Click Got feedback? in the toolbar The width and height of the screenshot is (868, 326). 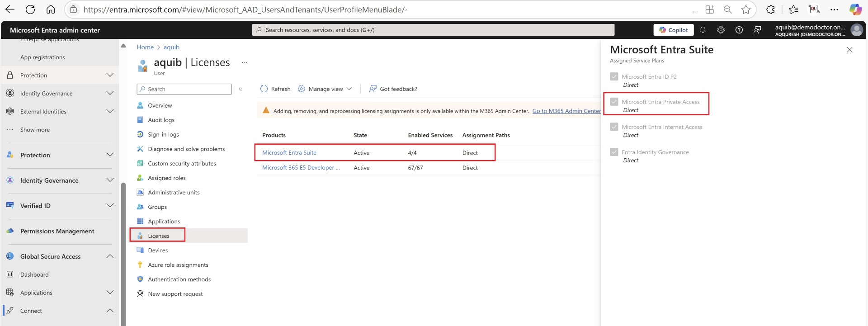393,89
